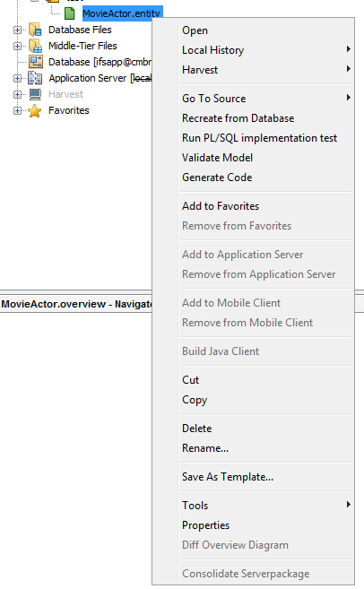Click the Middle-Tier Files folder icon

pos(35,46)
